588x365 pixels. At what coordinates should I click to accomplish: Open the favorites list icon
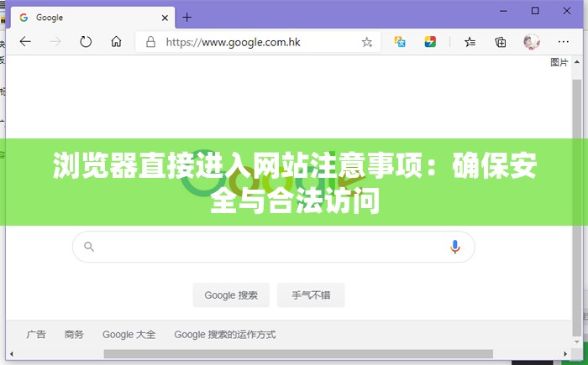470,42
